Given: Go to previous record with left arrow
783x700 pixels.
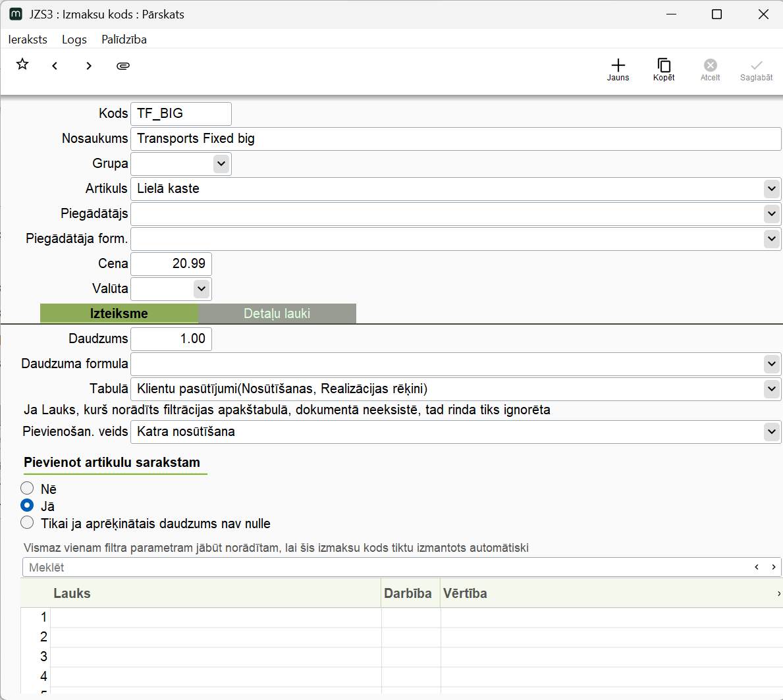Looking at the screenshot, I should point(55,66).
